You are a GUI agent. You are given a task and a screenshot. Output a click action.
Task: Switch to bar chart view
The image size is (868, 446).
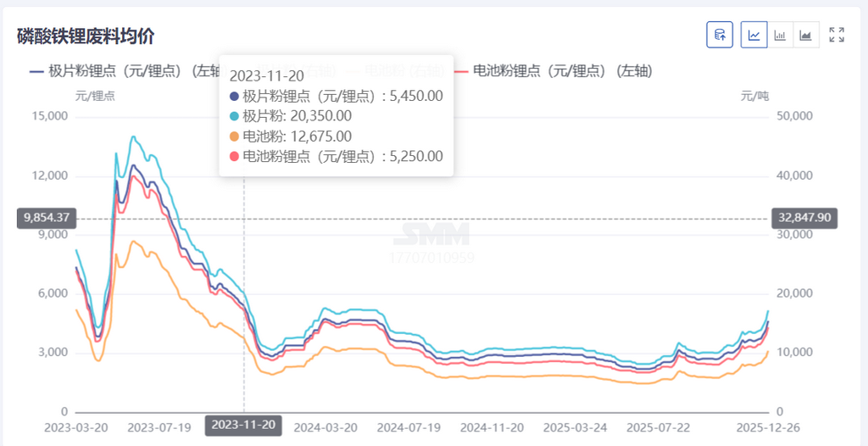[780, 35]
